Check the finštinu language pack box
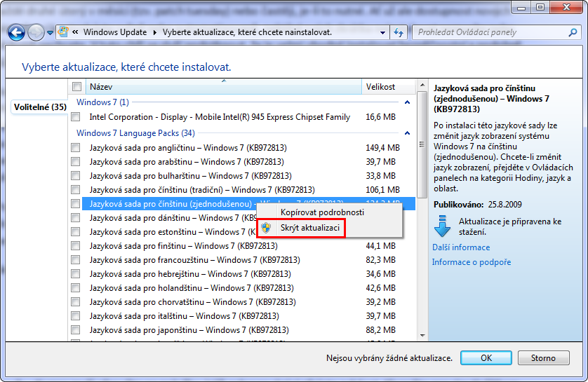 tap(76, 246)
